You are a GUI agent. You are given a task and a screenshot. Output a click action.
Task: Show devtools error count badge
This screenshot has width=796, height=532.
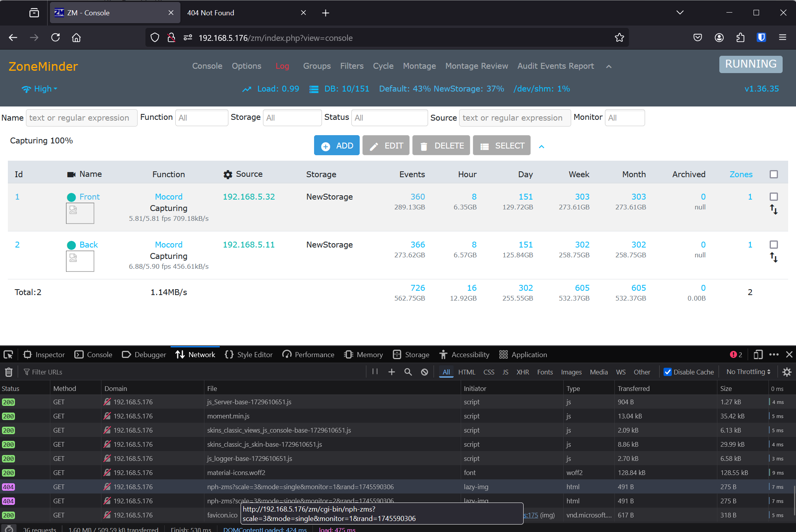[736, 355]
